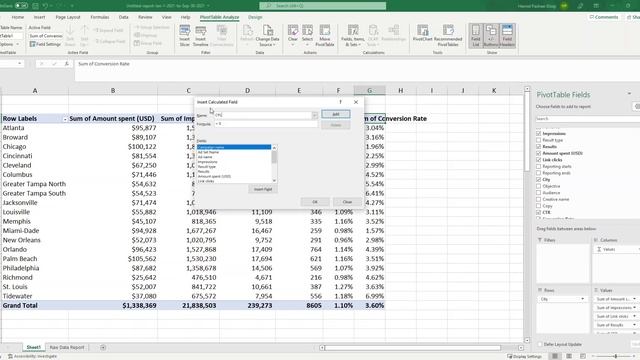Open the Name combo box dropdown in dialog
The height and width of the screenshot is (360, 640).
(315, 116)
